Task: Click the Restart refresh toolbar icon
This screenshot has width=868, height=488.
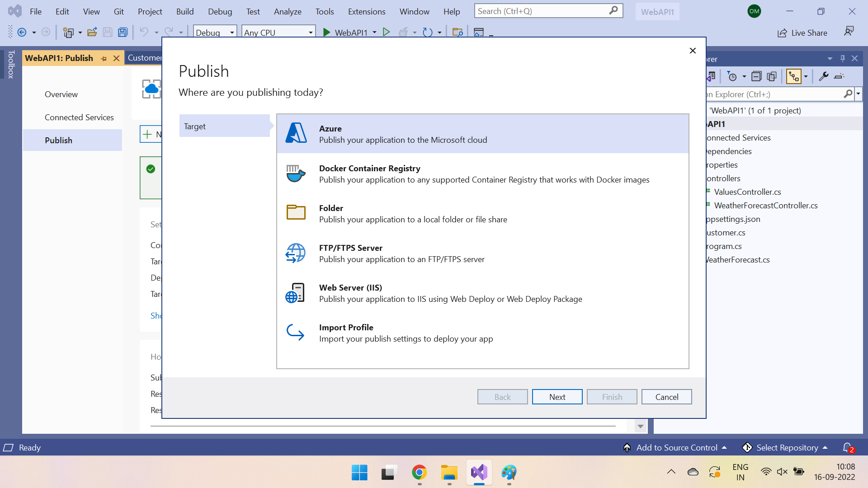Action: click(427, 32)
